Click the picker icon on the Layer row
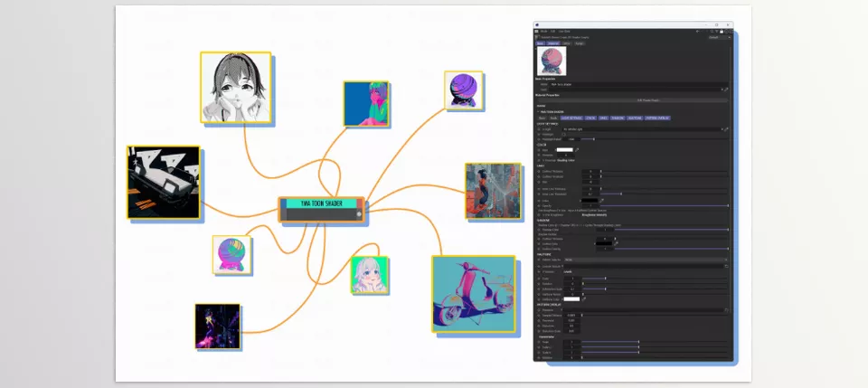Viewport: 868px width, 388px height. [x=726, y=90]
